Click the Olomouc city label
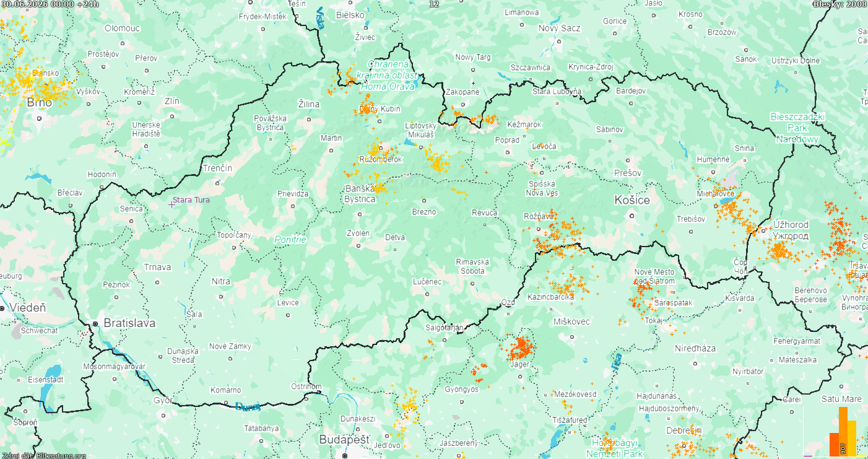The image size is (868, 459). click(123, 28)
